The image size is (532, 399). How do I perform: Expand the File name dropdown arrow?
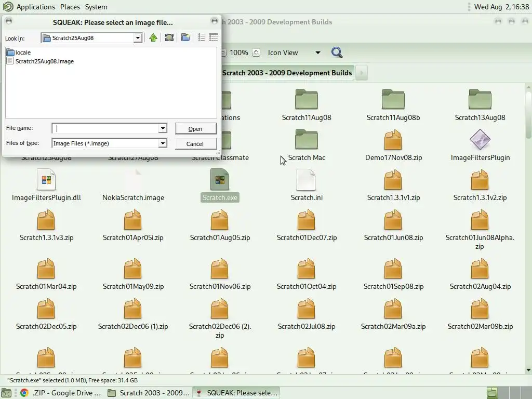coord(163,128)
